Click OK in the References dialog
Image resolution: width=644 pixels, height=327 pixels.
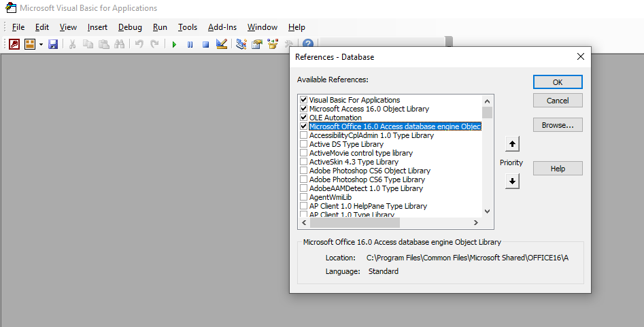click(x=558, y=82)
